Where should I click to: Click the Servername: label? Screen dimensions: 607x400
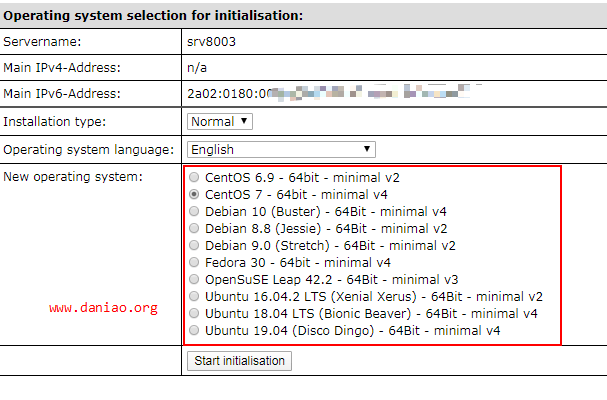point(42,41)
